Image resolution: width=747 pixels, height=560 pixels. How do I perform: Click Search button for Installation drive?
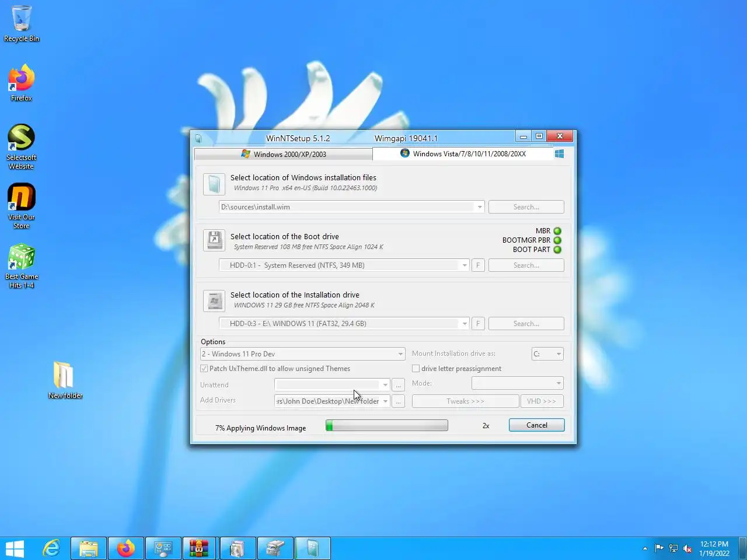[x=526, y=324]
